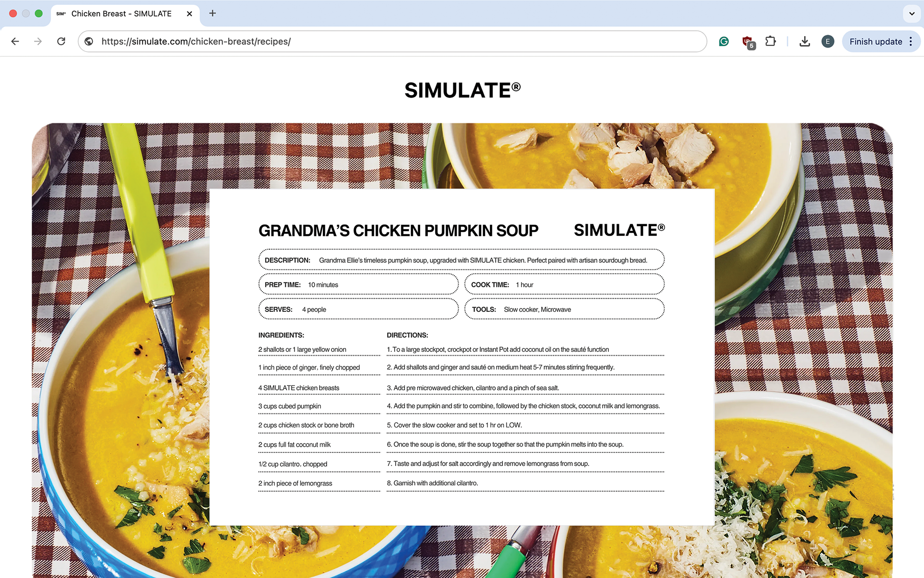924x578 pixels.
Task: Click the PREP TIME 10 minutes box
Action: pos(359,284)
